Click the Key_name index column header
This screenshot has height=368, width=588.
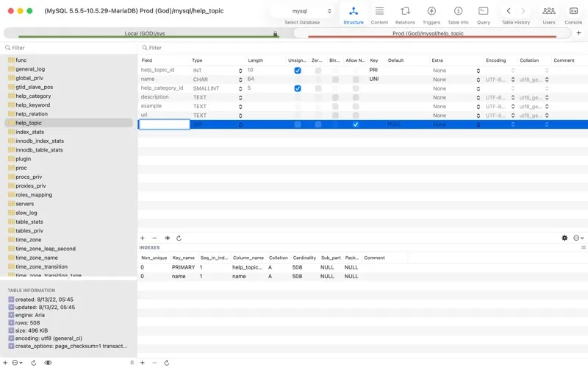click(x=183, y=258)
